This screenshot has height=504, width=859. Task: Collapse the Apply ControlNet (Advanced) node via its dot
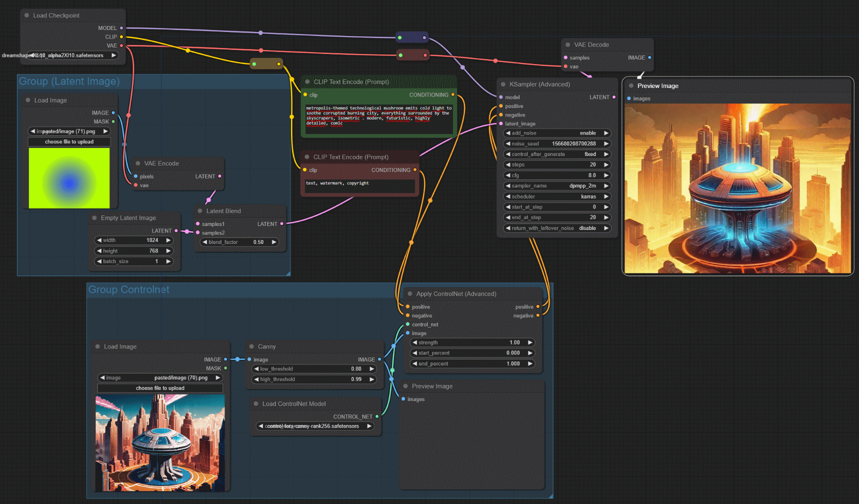[410, 294]
